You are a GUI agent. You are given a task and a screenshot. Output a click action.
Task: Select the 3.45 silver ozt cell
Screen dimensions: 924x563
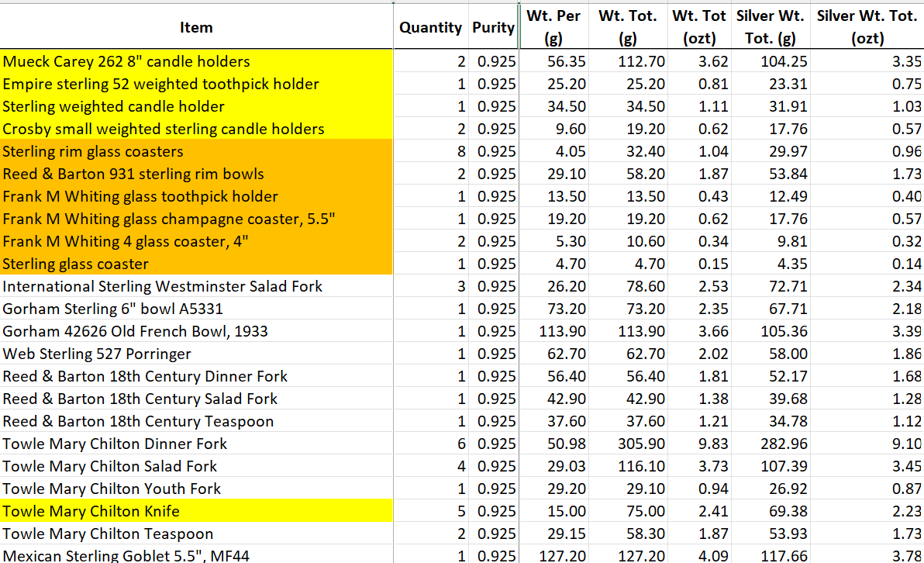point(867,466)
